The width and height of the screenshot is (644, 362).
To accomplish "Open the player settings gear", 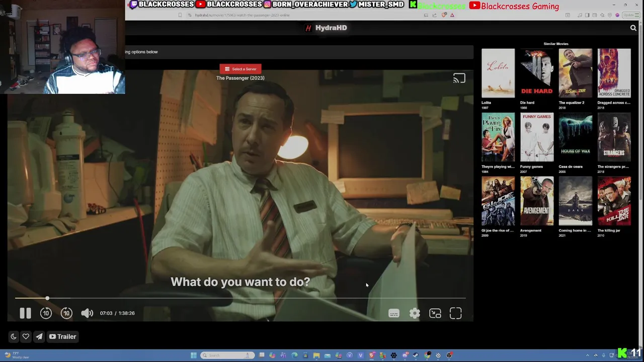I will [x=415, y=314].
